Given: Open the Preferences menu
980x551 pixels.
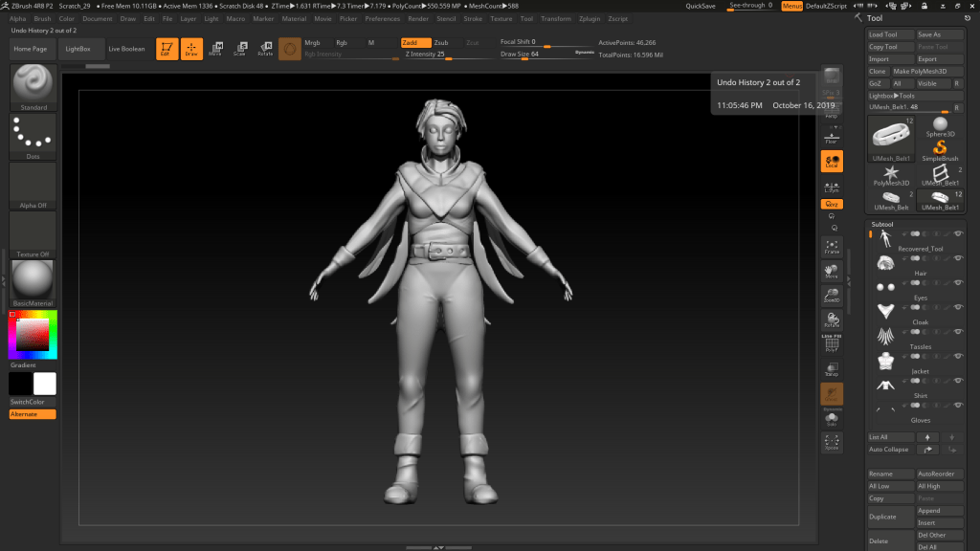Looking at the screenshot, I should 383,18.
